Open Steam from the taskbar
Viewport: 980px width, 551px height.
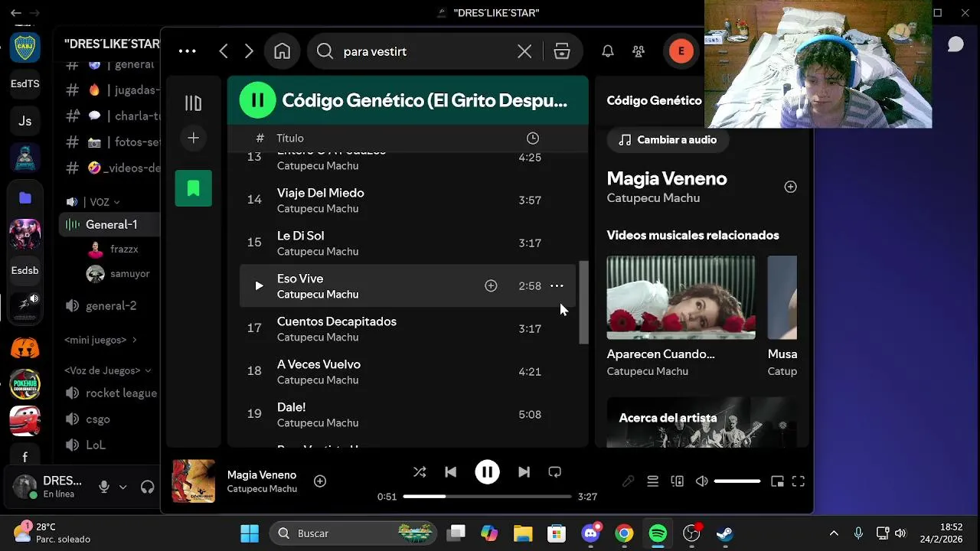[724, 533]
